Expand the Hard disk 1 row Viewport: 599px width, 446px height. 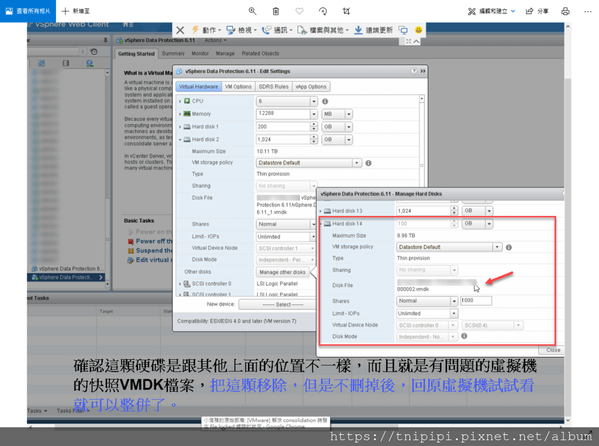[180, 127]
